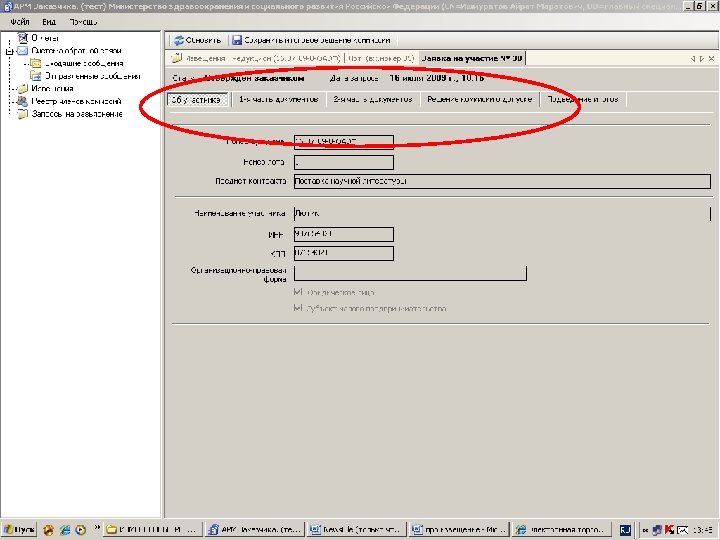Image resolution: width=720 pixels, height=540 pixels.
Task: Switch to the Internet Explorer taskbar window
Action: pos(562,530)
